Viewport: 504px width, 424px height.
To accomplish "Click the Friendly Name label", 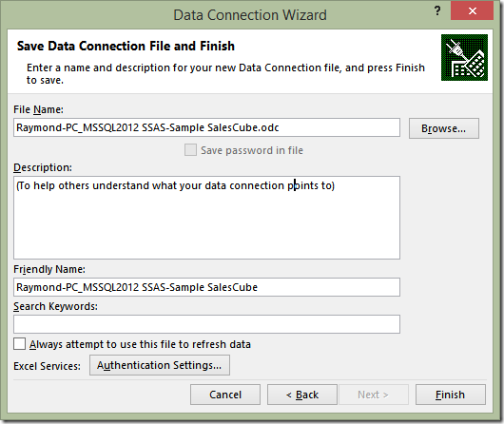I will (49, 269).
